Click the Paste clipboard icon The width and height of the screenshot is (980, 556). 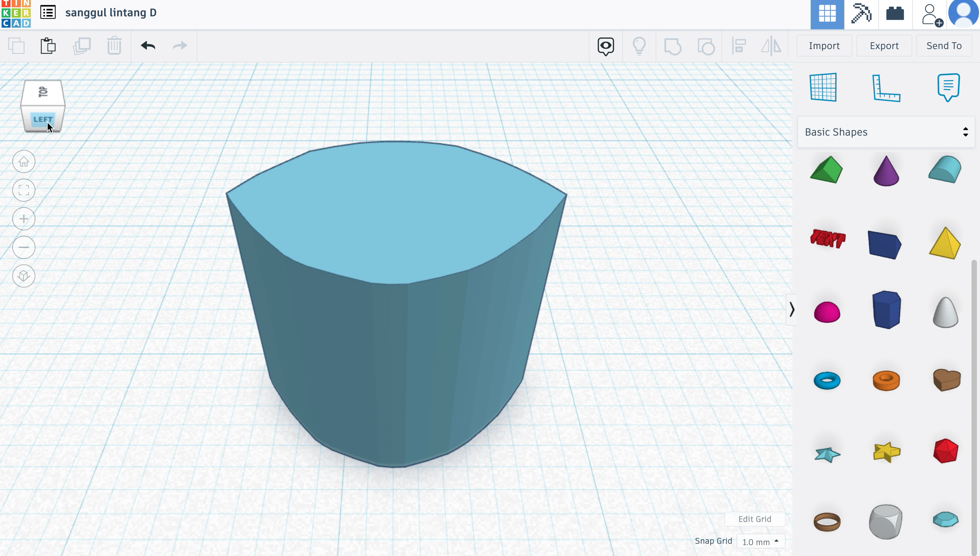[x=48, y=46]
